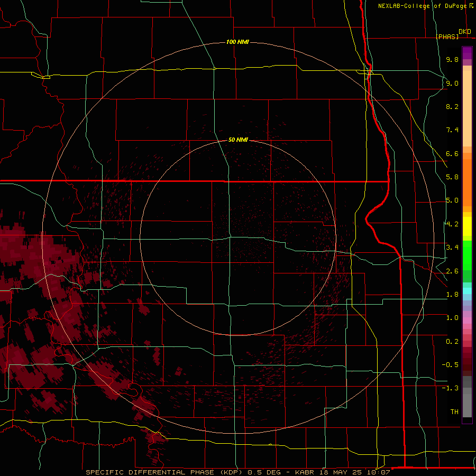Image resolution: width=476 pixels, height=476 pixels.
Task: Click the 100 NMI range ring label
Action: [237, 42]
